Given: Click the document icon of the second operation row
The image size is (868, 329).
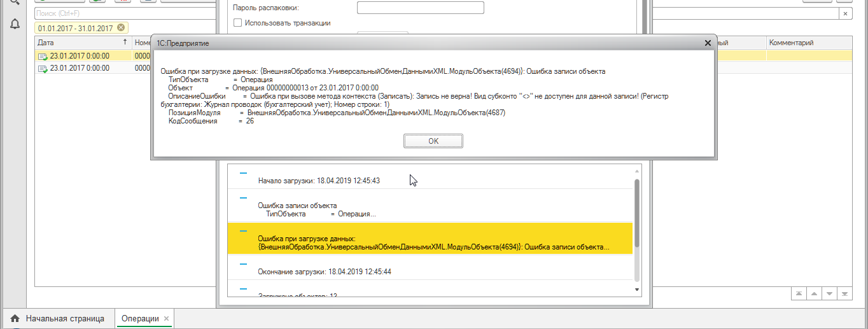Looking at the screenshot, I should (x=43, y=68).
